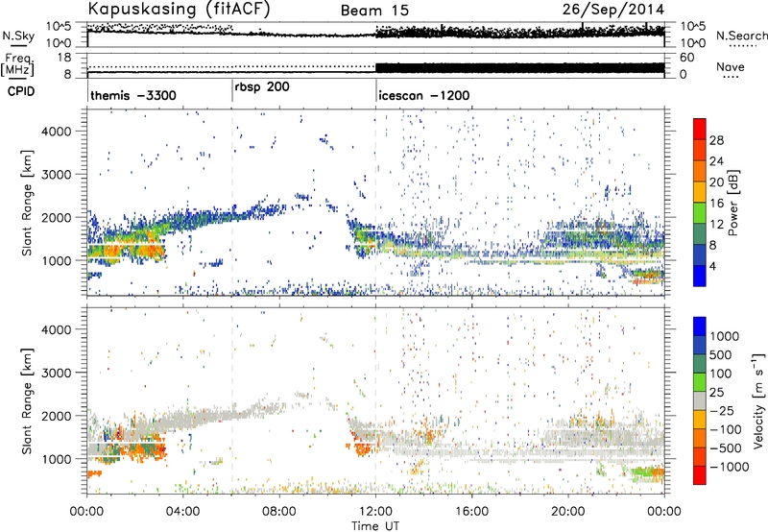Click the Slant Range label of power panel
Viewport: 768px width, 532px height.
(x=28, y=203)
